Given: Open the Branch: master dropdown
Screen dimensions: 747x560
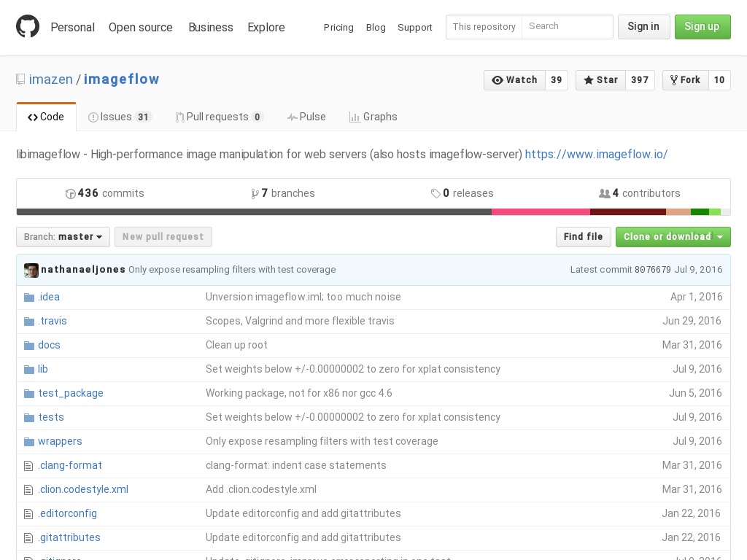Looking at the screenshot, I should click(x=63, y=237).
